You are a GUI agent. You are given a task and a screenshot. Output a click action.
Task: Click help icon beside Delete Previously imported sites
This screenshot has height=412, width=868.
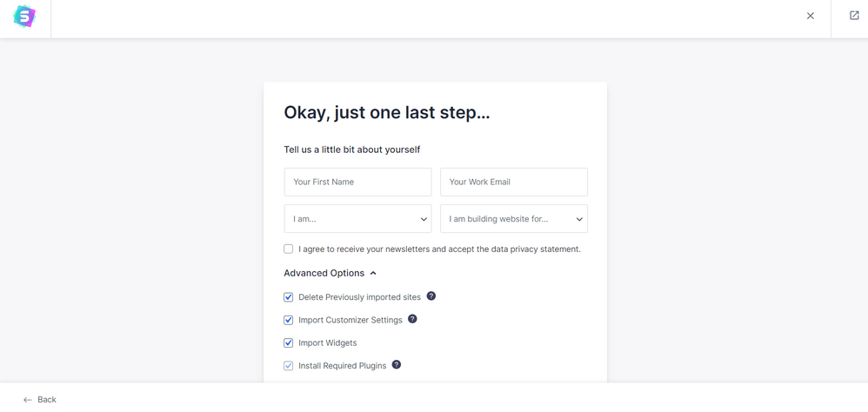[431, 296]
